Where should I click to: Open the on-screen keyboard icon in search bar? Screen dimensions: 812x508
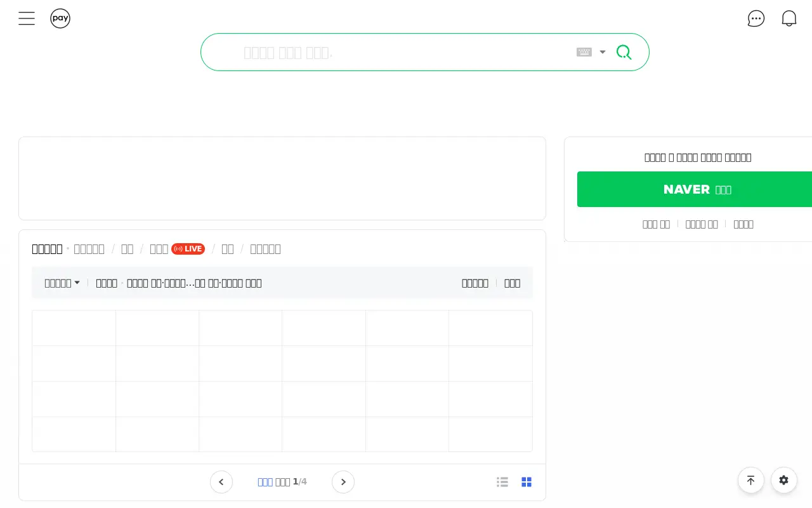584,52
